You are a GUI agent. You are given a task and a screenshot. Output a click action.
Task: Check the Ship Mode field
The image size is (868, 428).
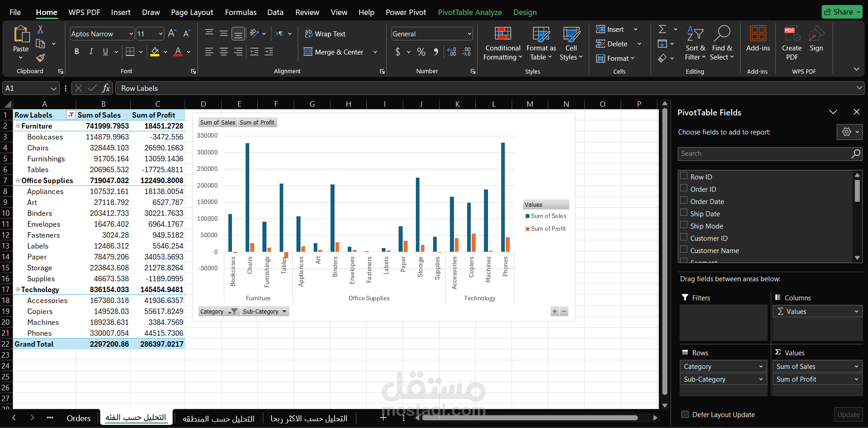684,225
